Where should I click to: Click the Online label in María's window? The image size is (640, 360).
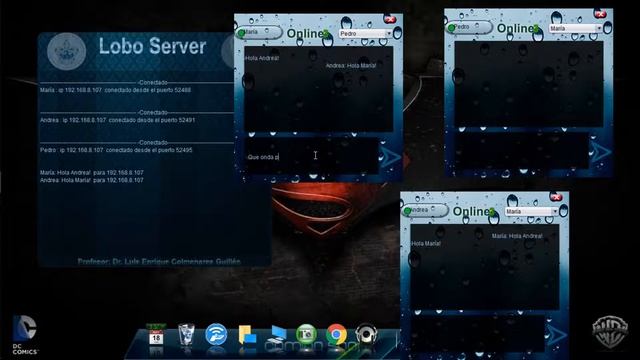[307, 33]
